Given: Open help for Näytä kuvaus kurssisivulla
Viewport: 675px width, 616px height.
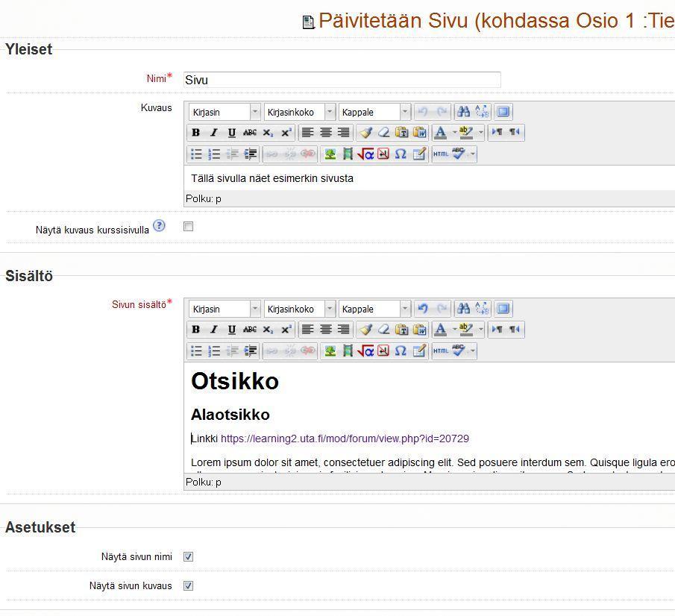Looking at the screenshot, I should (160, 225).
